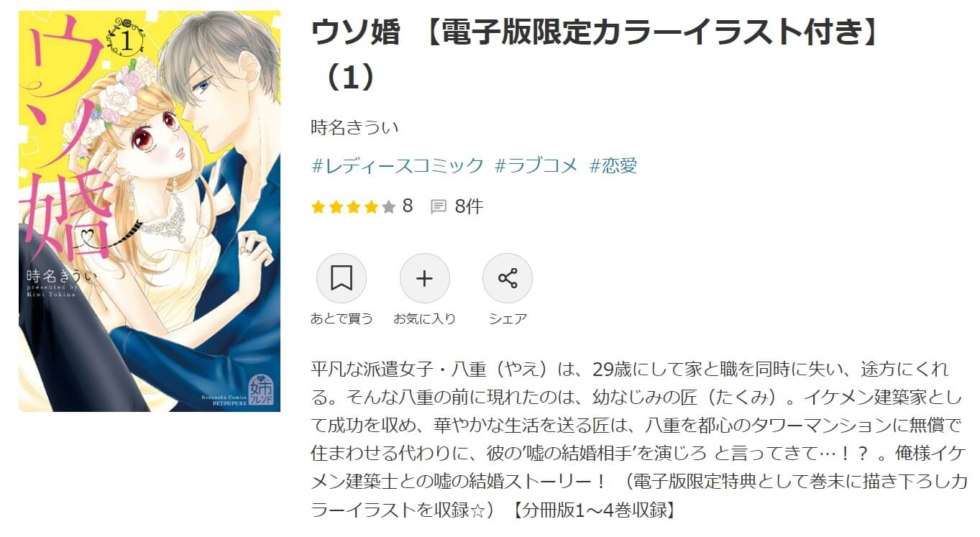Click the お気に入り label
Image resolution: width=980 pixels, height=537 pixels.
click(x=425, y=318)
